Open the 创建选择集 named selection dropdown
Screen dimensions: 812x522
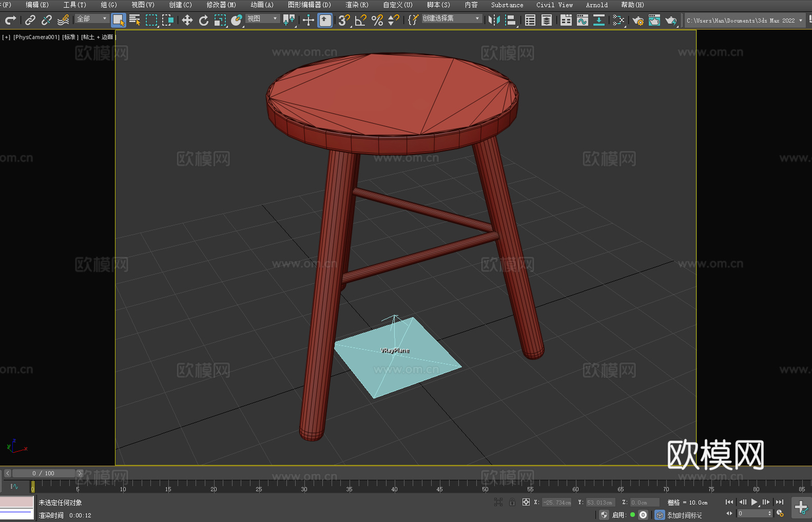point(452,18)
